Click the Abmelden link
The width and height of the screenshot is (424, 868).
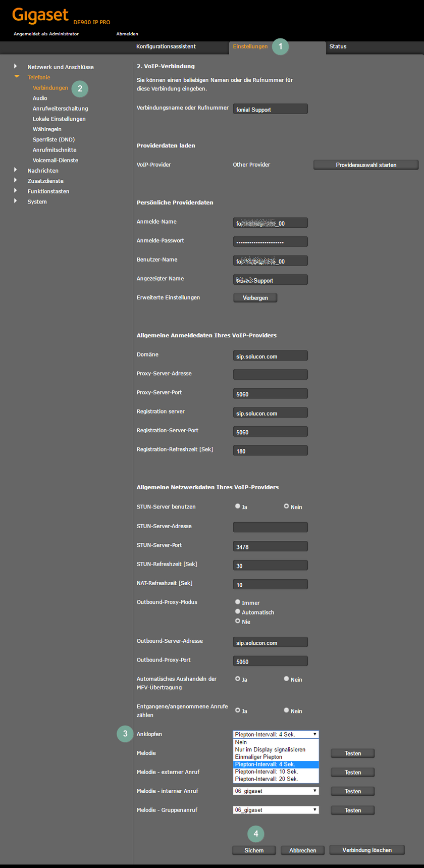127,34
